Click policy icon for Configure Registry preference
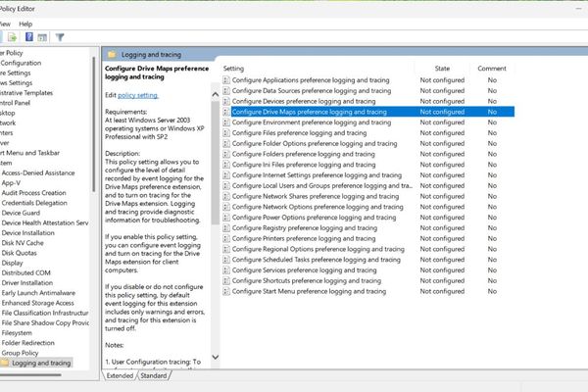This screenshot has height=392, width=588. [226, 227]
